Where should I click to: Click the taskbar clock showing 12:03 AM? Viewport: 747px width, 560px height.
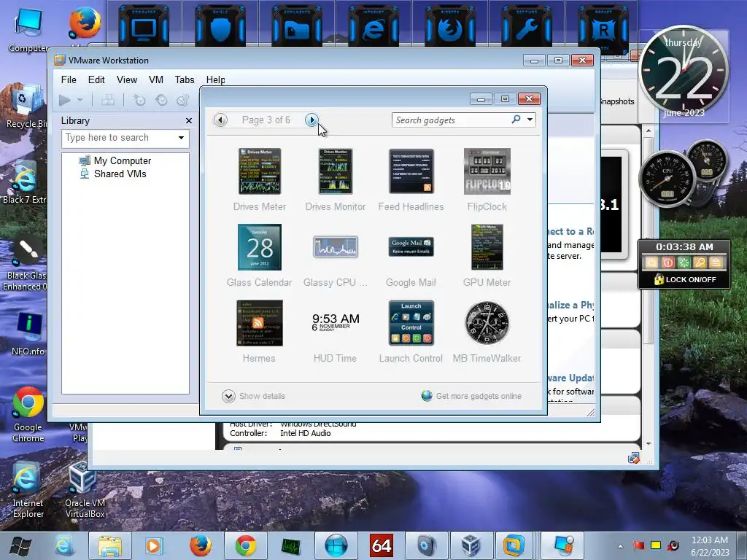point(710,545)
